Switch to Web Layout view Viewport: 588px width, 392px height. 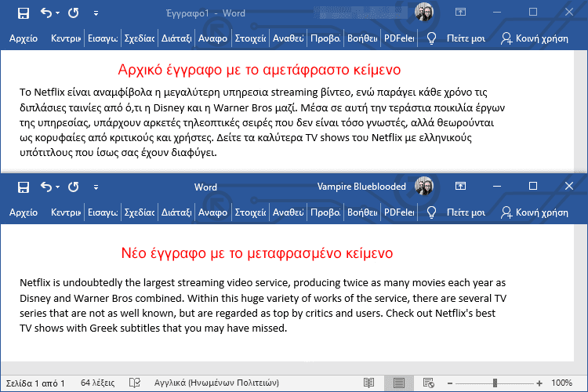428,383
